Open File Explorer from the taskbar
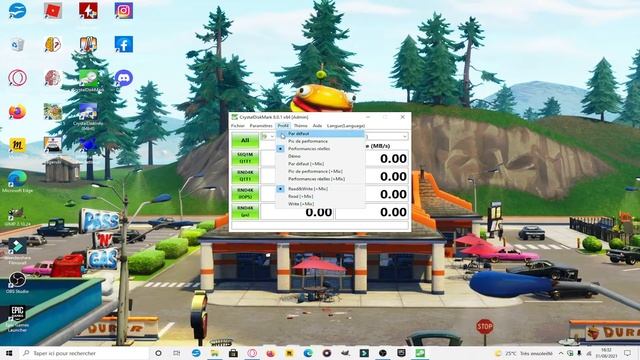Screen dimensions: 640x360 pyautogui.click(x=214, y=353)
